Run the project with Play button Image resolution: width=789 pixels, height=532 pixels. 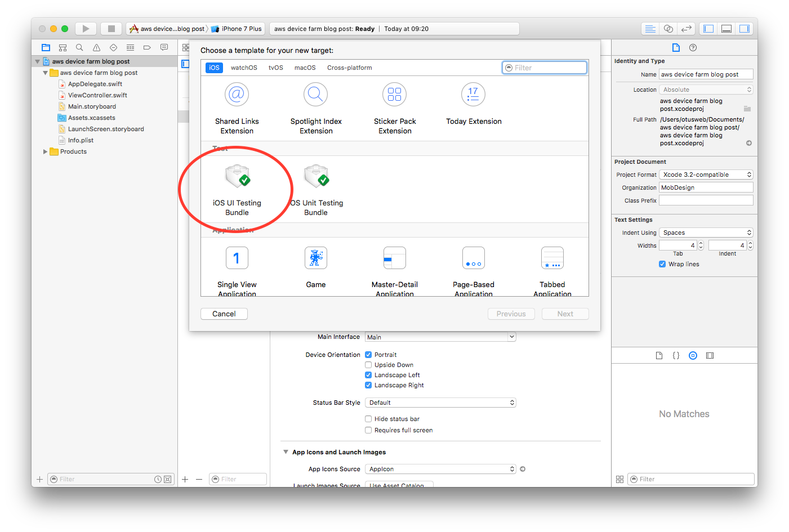click(x=86, y=29)
